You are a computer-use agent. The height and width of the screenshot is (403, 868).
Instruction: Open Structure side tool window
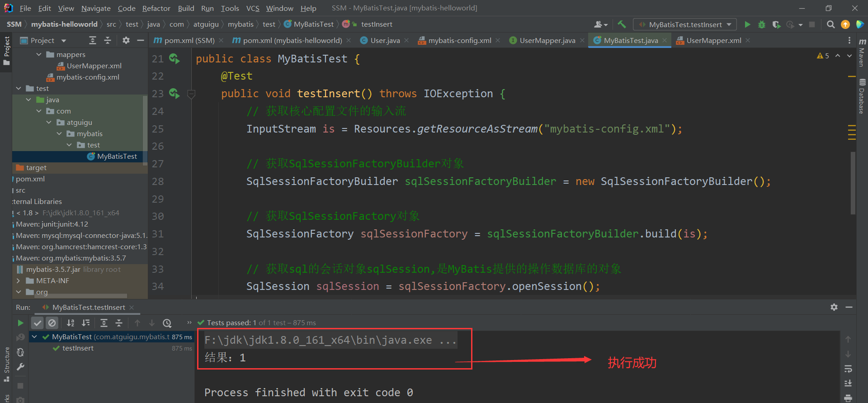(6, 364)
